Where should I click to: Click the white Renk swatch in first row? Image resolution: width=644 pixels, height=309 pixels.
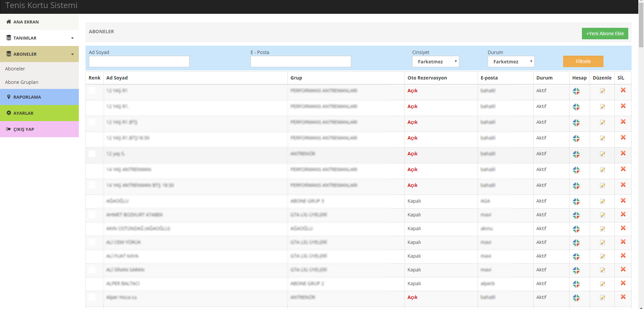pyautogui.click(x=92, y=91)
